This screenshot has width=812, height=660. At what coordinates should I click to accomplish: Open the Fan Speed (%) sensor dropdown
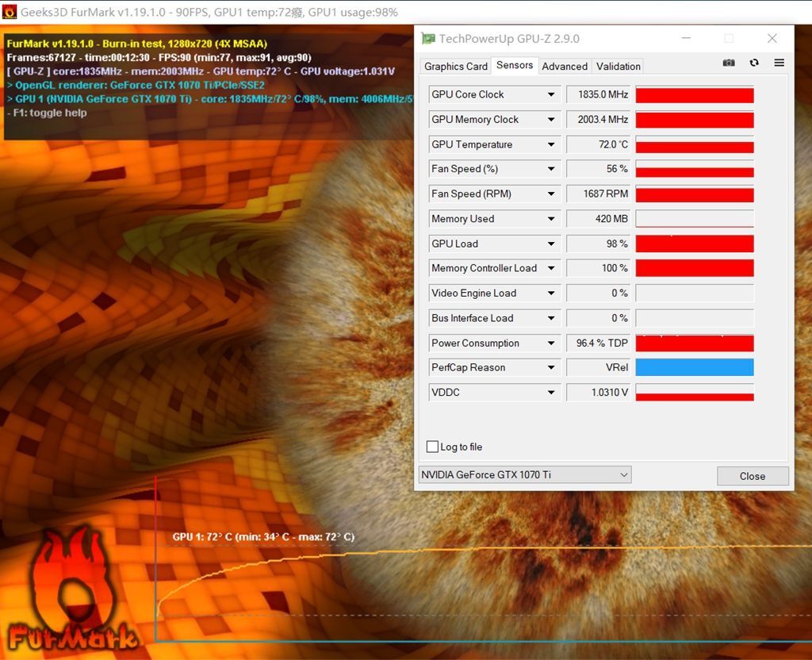pos(551,169)
